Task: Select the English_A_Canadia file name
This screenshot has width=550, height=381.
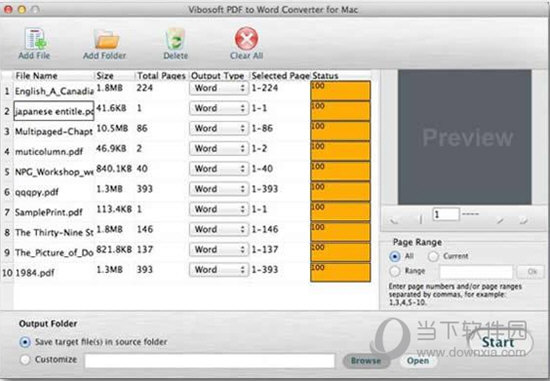Action: point(54,91)
